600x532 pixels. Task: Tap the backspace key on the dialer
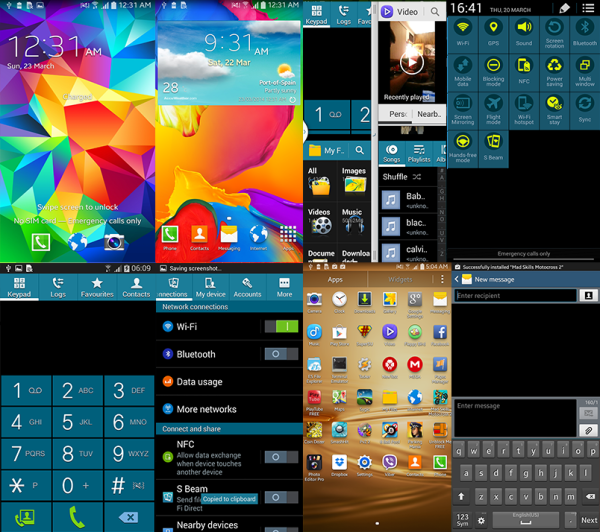click(129, 517)
